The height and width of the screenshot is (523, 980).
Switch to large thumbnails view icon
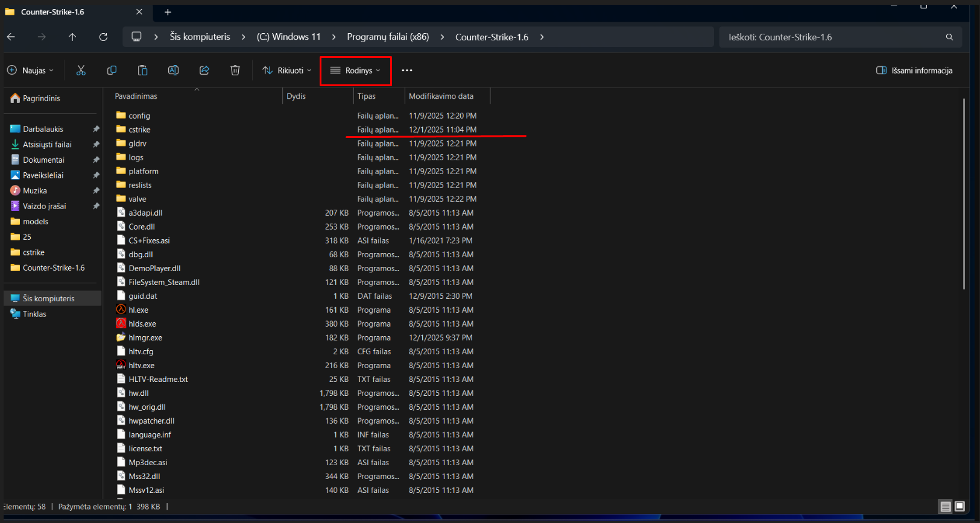pos(960,507)
